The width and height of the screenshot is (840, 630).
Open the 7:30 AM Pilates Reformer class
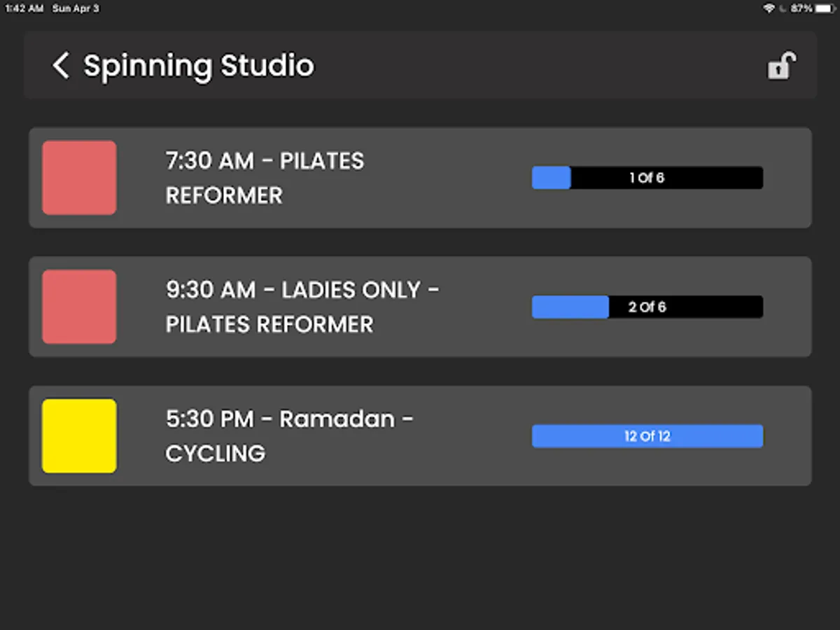coord(265,178)
